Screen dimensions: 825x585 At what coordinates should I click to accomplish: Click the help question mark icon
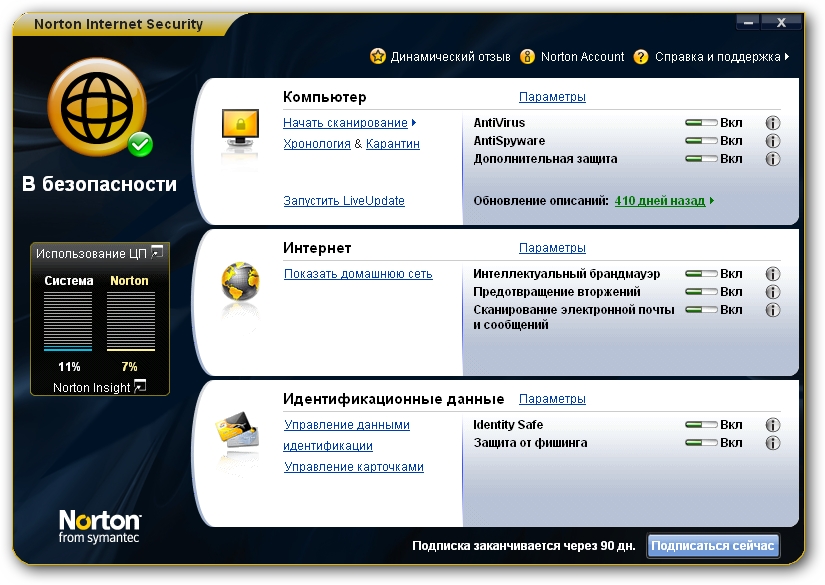coord(641,56)
